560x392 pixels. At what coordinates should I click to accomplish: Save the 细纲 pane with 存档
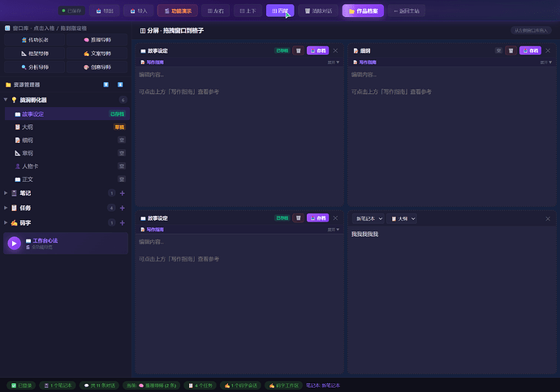pyautogui.click(x=530, y=50)
